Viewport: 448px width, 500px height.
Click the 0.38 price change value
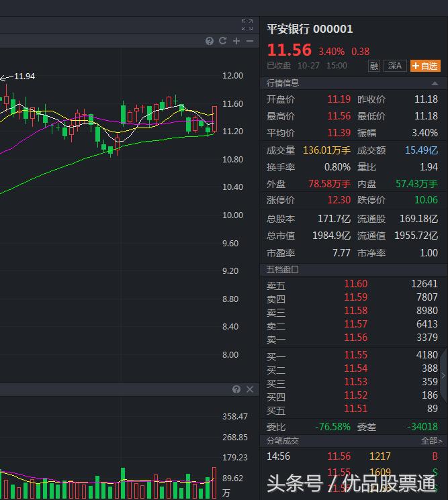pyautogui.click(x=360, y=51)
